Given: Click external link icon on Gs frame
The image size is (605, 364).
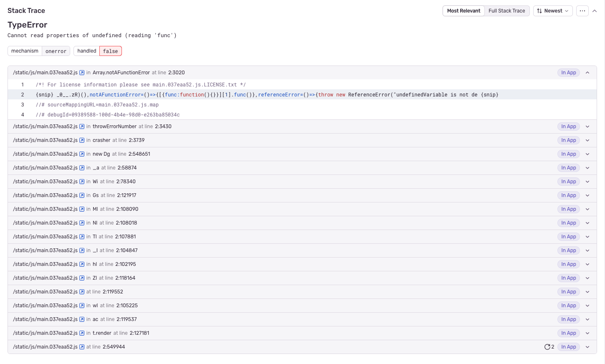Looking at the screenshot, I should coord(82,195).
